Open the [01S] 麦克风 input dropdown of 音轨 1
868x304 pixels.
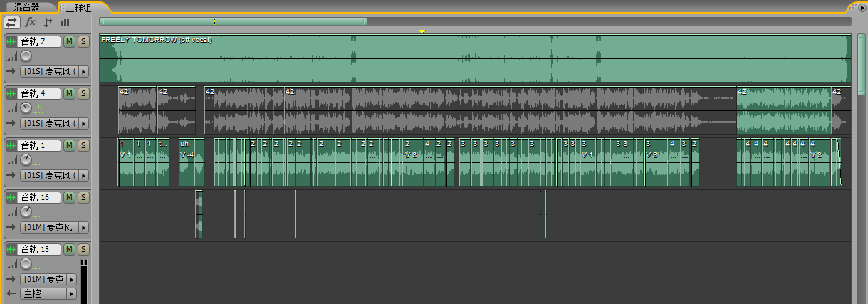click(x=55, y=175)
